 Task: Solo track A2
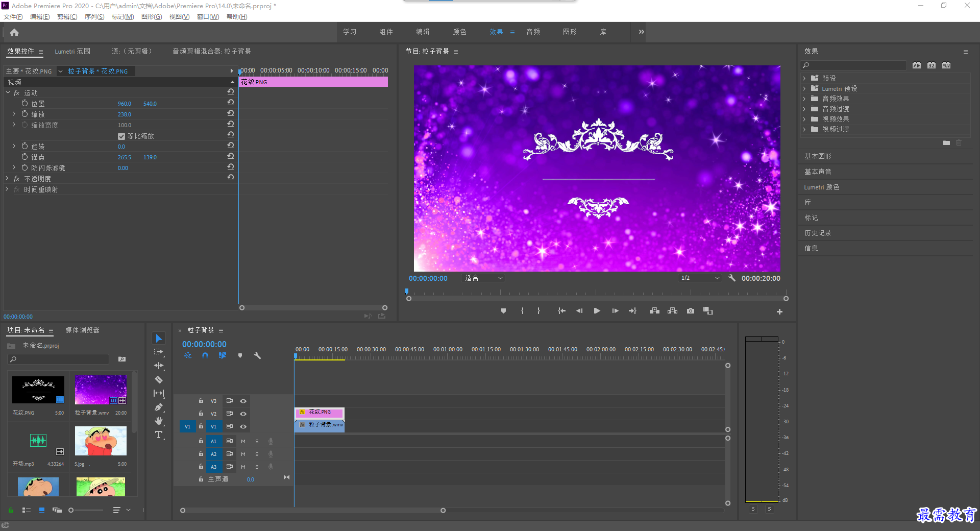[257, 454]
